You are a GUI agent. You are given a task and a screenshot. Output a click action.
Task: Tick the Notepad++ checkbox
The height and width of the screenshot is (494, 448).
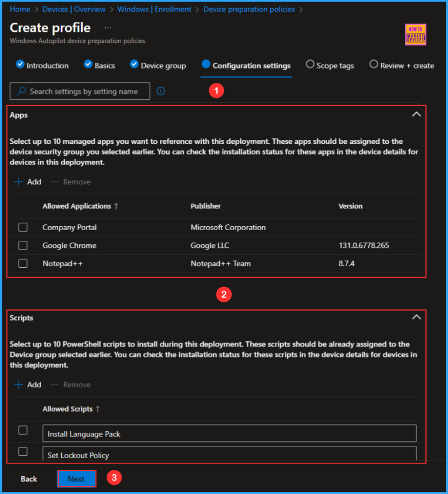pyautogui.click(x=23, y=263)
